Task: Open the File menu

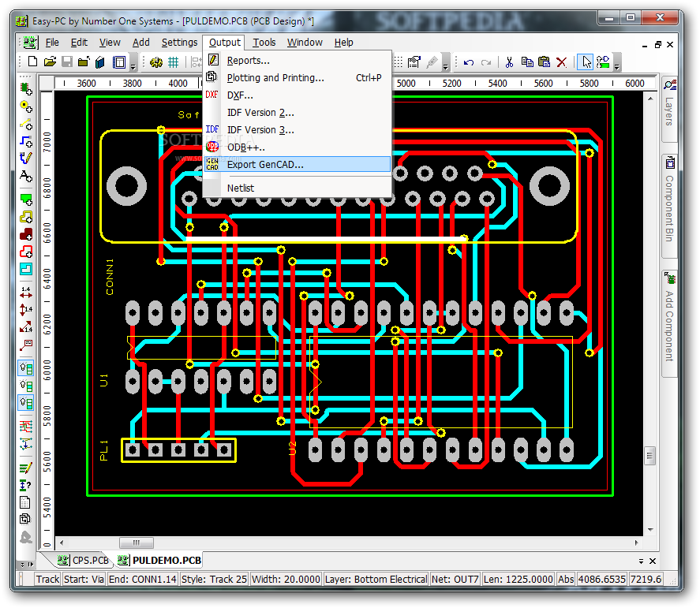Action: point(52,43)
